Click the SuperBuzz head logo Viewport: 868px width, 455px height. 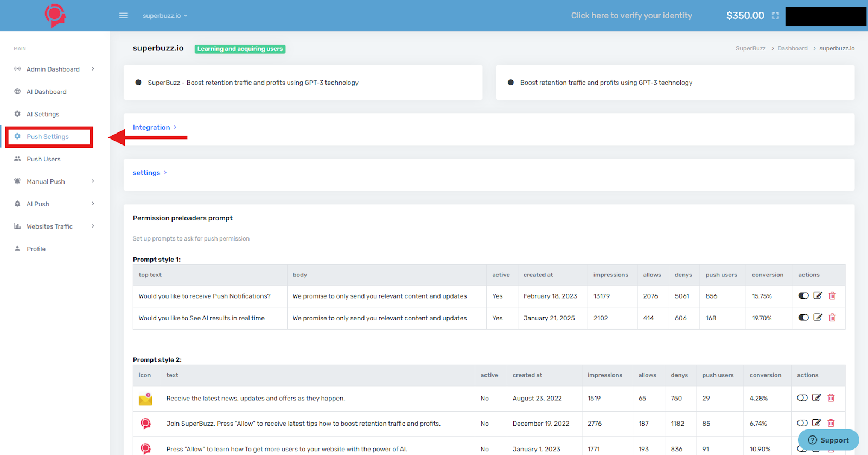tap(55, 16)
